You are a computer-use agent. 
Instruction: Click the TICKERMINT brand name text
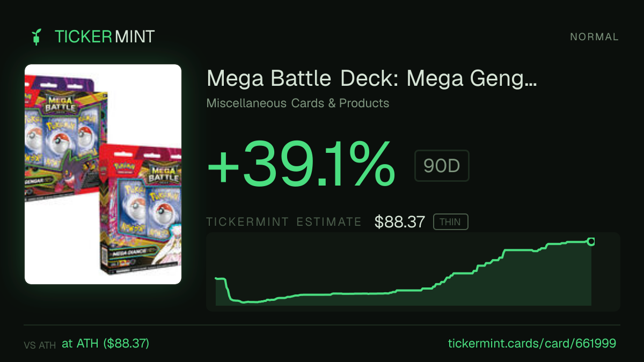pyautogui.click(x=105, y=36)
